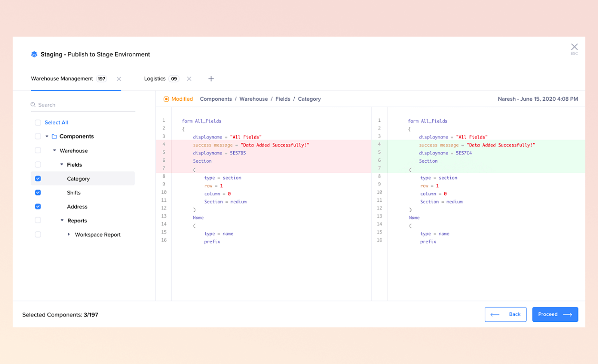598x364 pixels.
Task: Collapse the Components tree node
Action: pyautogui.click(x=47, y=136)
